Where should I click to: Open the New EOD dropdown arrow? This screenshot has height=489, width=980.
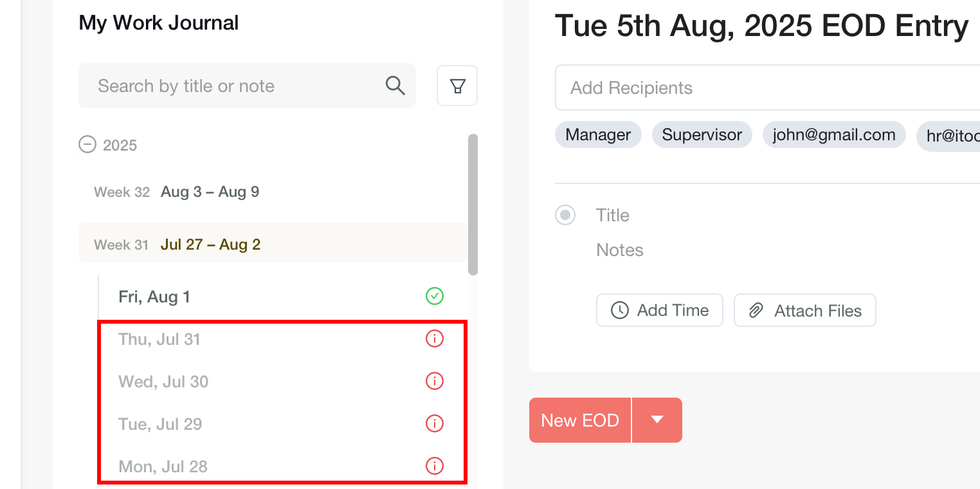click(x=657, y=420)
